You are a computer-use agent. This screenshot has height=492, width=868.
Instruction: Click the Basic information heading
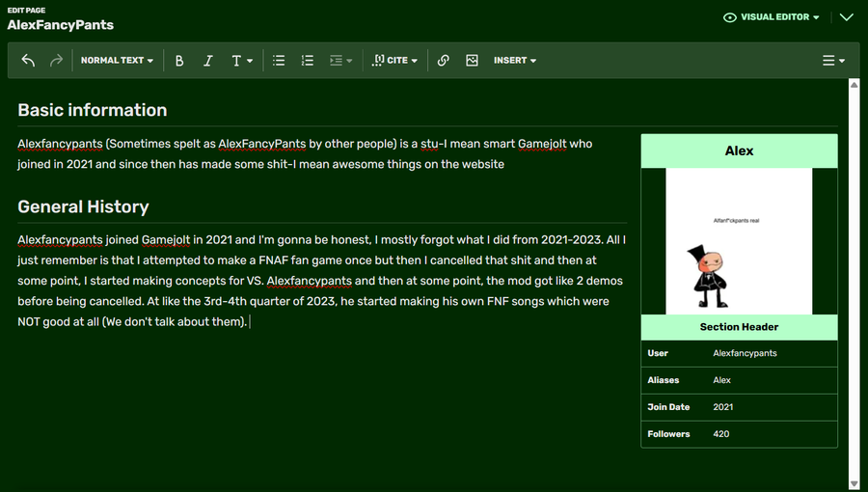pos(93,110)
